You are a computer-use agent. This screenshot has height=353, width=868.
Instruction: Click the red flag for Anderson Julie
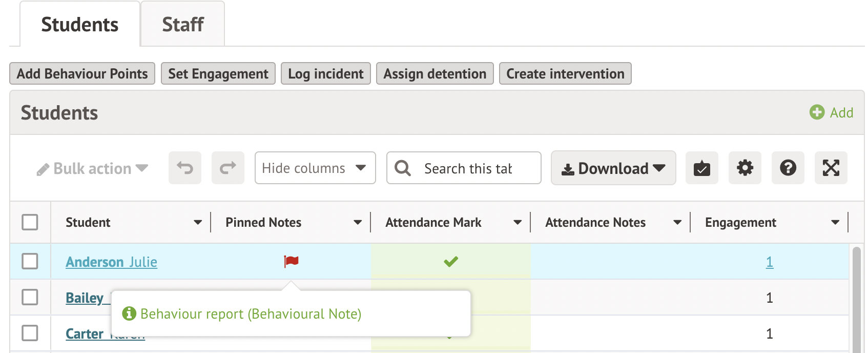(x=291, y=262)
